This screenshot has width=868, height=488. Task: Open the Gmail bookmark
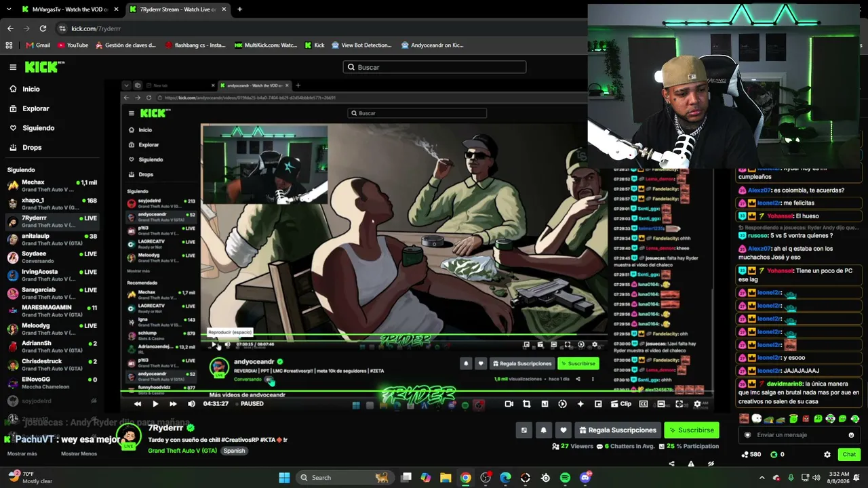coord(38,45)
